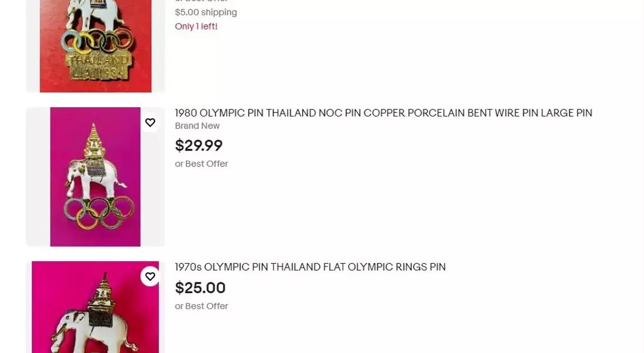Click the $29.99 price
The height and width of the screenshot is (353, 644).
pos(199,145)
